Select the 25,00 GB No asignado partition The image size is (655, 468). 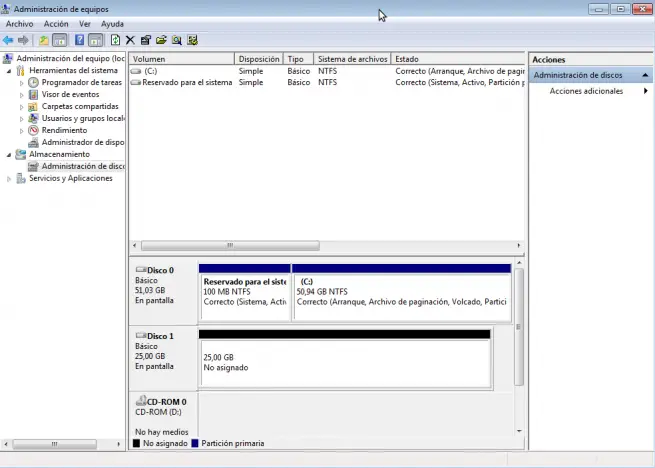344,362
